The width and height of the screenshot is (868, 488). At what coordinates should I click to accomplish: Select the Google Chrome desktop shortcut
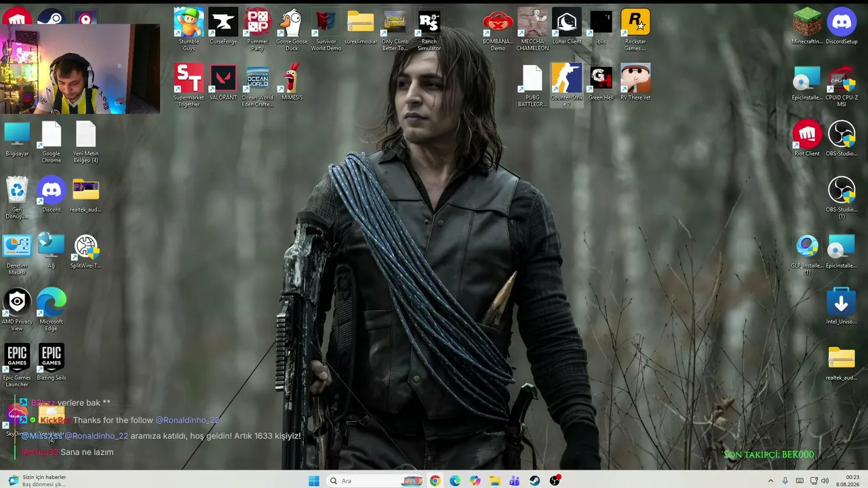[x=52, y=142]
